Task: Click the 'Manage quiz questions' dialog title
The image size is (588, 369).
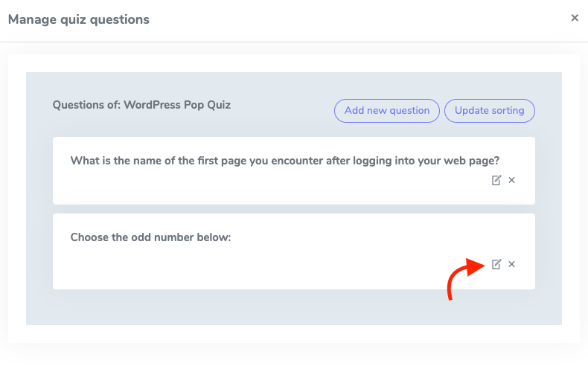Action: [x=79, y=19]
